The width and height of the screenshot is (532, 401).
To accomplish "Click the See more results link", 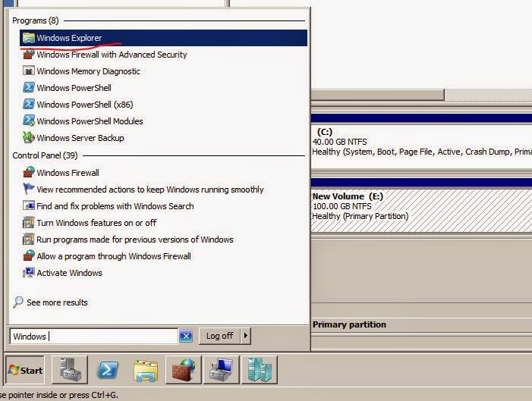I will (57, 302).
